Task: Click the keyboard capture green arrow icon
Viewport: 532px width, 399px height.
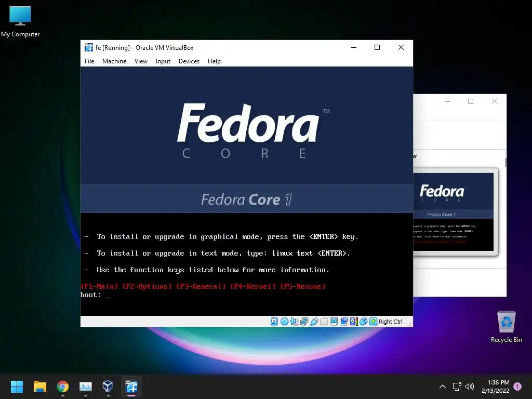Action: (373, 321)
